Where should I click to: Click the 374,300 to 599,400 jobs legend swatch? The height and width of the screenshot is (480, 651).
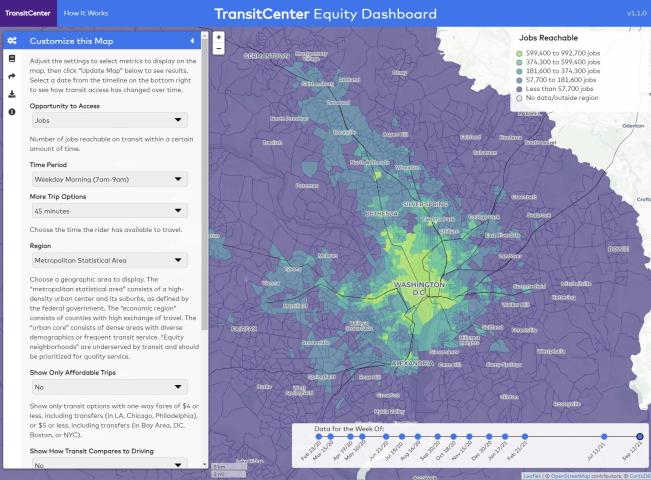tap(519, 62)
